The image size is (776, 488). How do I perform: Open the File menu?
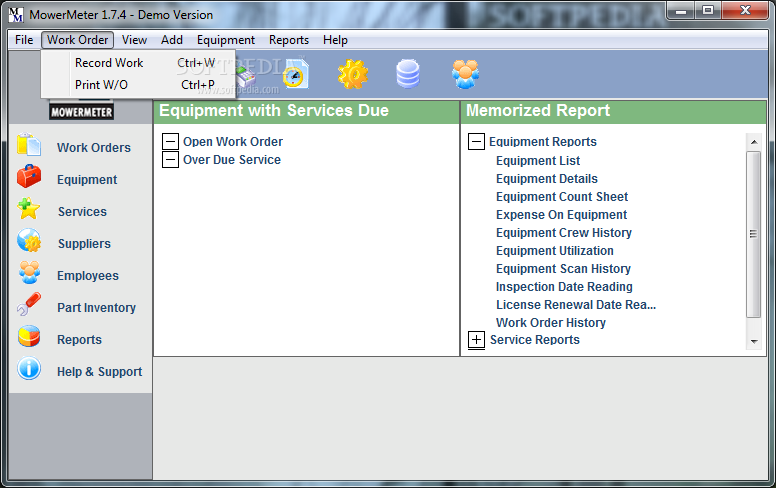click(24, 40)
